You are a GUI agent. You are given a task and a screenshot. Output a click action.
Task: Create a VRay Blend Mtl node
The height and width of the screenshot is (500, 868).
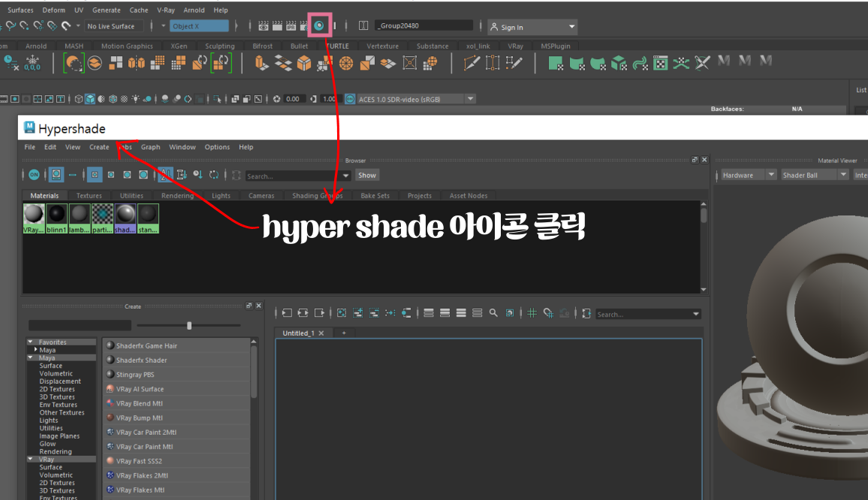[x=176, y=403]
